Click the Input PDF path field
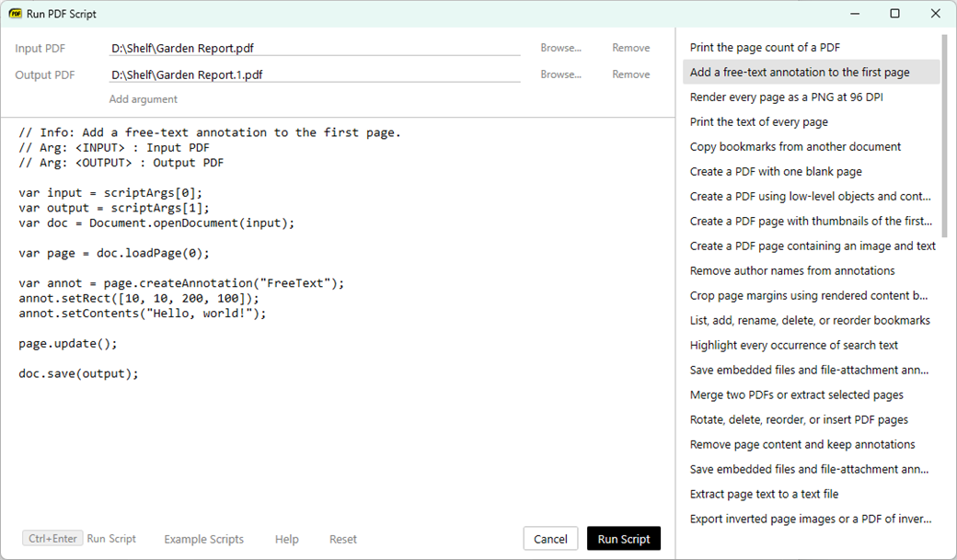 point(315,48)
